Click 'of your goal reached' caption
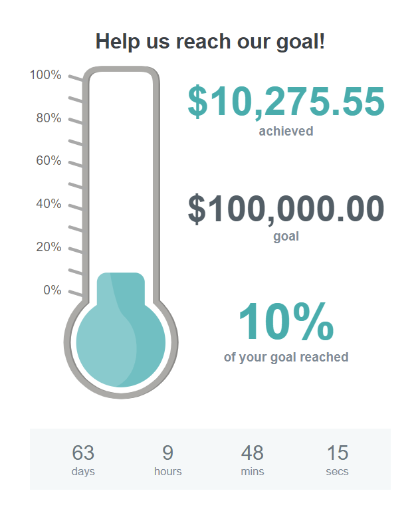This screenshot has width=420, height=515. tap(286, 358)
